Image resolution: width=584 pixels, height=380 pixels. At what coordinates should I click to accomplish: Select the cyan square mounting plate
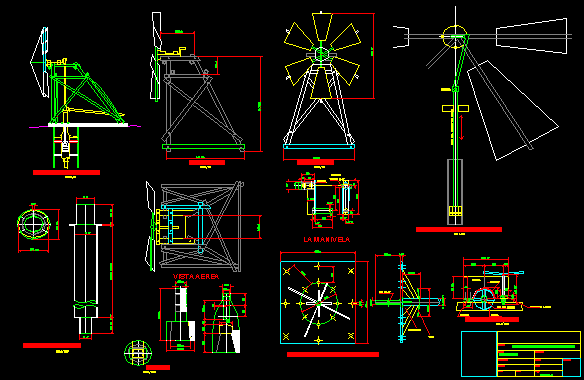point(318,303)
